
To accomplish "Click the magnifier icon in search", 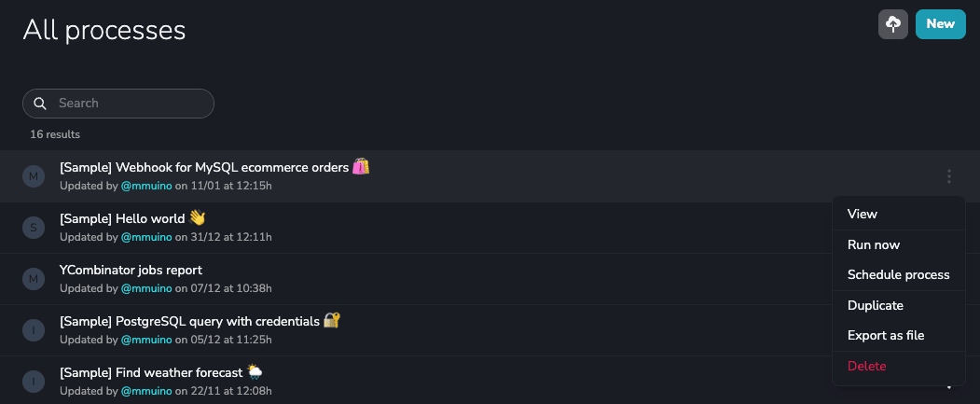I will coord(40,104).
